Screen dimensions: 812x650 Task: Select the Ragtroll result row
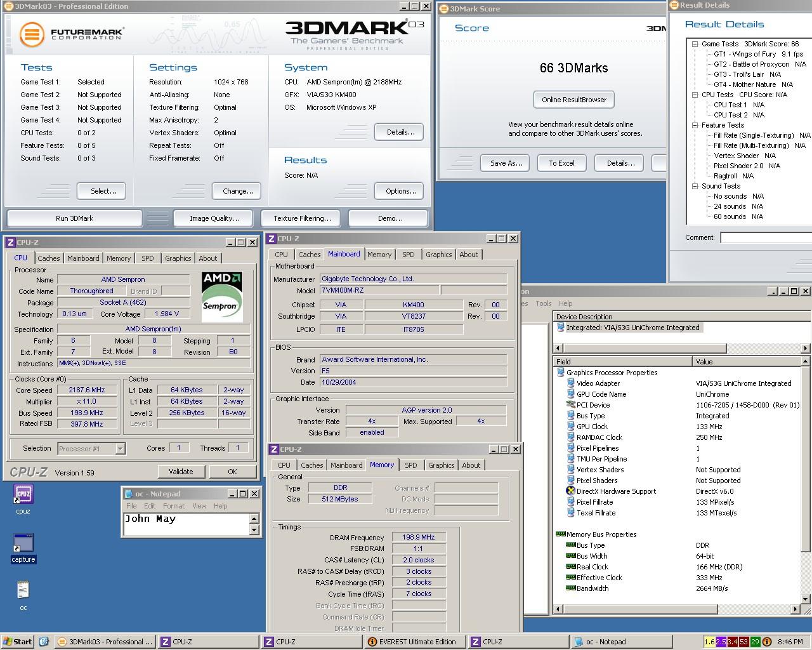tap(733, 176)
